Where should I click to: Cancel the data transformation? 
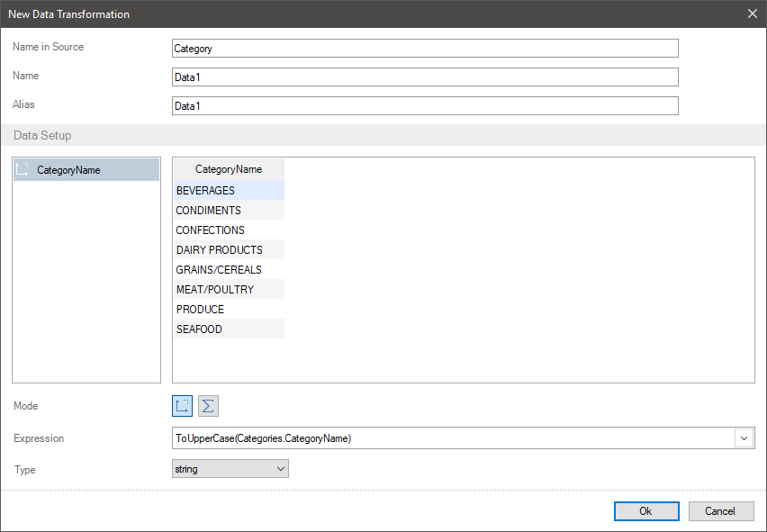point(720,511)
